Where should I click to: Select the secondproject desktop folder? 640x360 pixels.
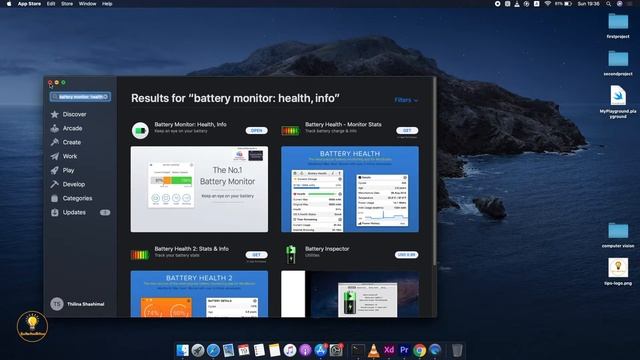coord(618,63)
